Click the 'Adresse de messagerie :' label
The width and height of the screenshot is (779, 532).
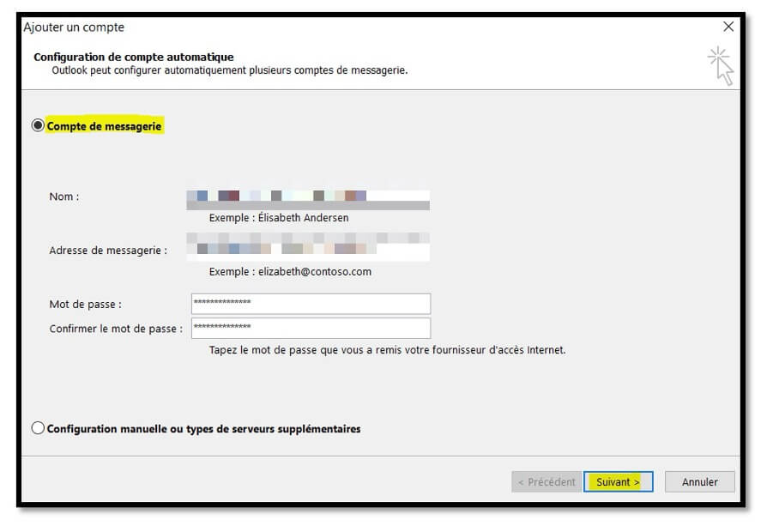click(x=108, y=251)
